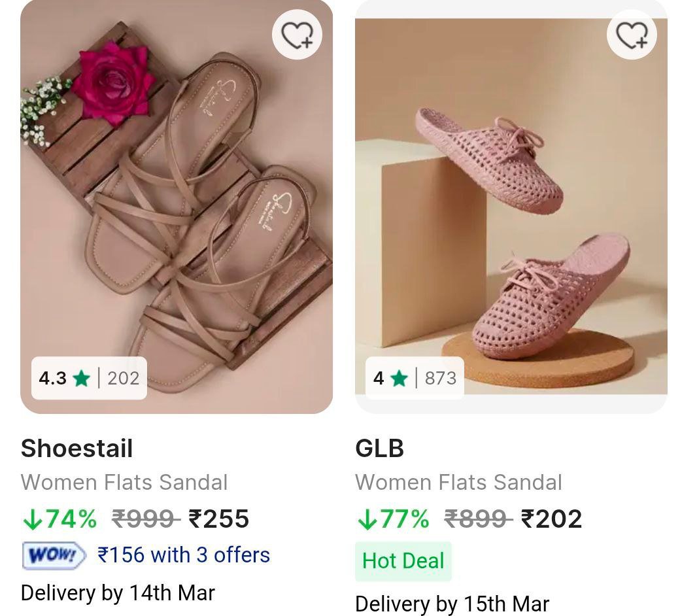Screen dimensions: 697x616
Task: Click "Delivery by 14th Mar" text
Action: 118,593
